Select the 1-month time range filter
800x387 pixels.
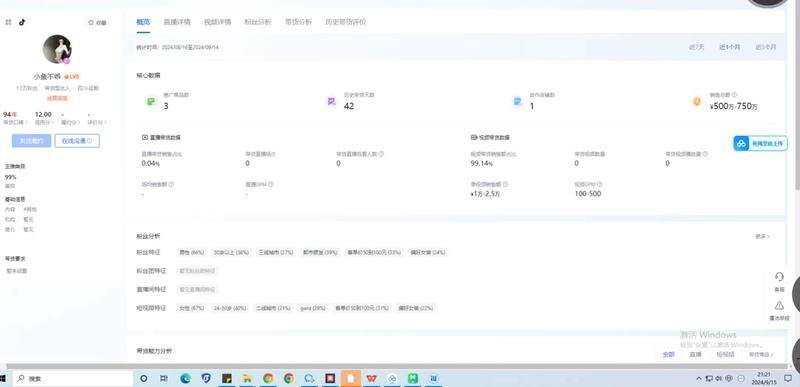(x=730, y=47)
